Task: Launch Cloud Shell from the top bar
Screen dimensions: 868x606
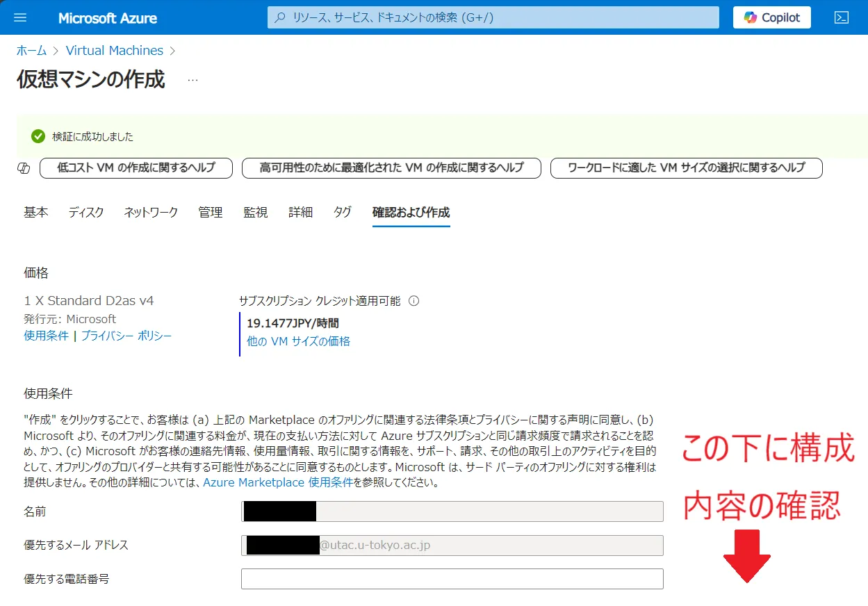Action: click(842, 17)
